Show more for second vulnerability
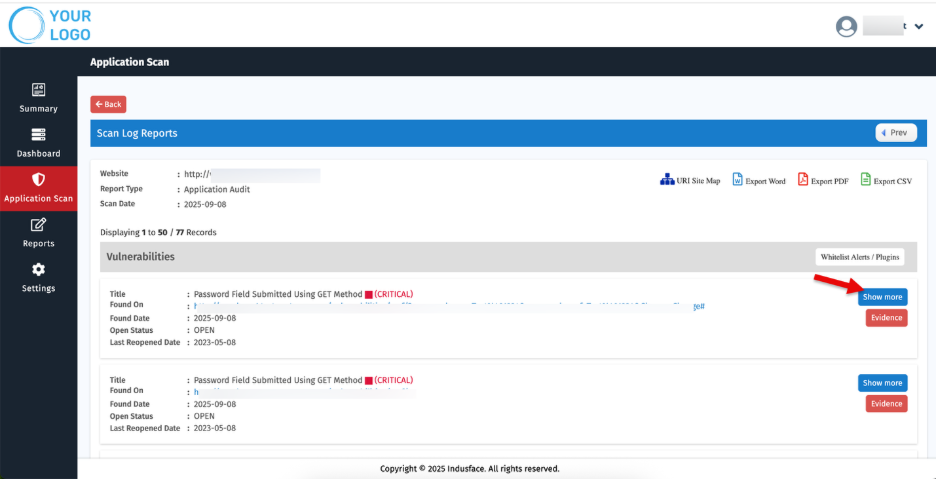Image resolution: width=936 pixels, height=480 pixels. tap(883, 383)
